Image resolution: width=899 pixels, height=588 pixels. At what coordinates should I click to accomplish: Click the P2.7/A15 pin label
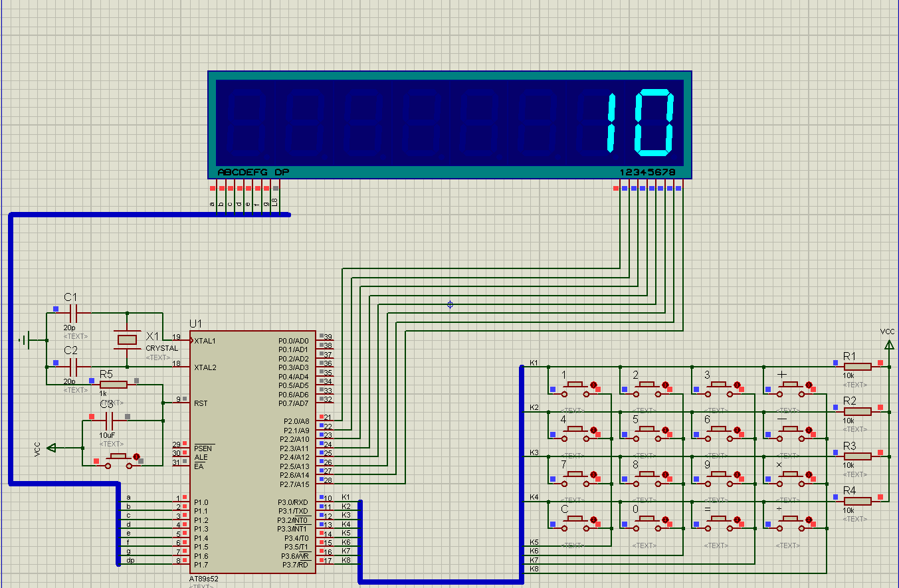pyautogui.click(x=295, y=484)
